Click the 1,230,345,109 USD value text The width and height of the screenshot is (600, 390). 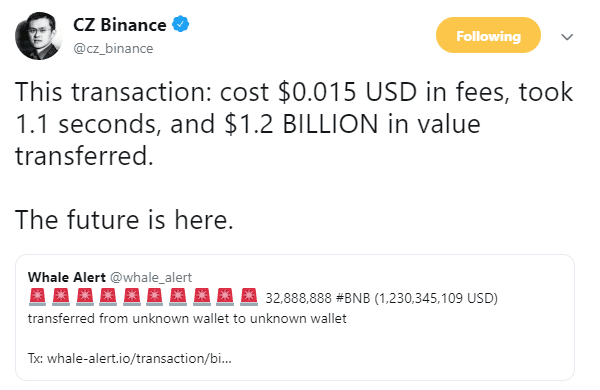point(436,298)
